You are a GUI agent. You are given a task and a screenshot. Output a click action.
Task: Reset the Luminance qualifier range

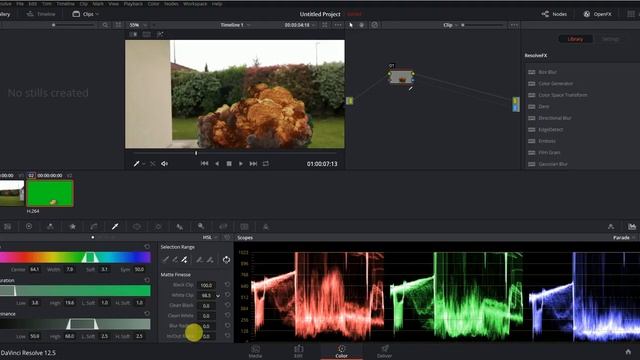(147, 313)
